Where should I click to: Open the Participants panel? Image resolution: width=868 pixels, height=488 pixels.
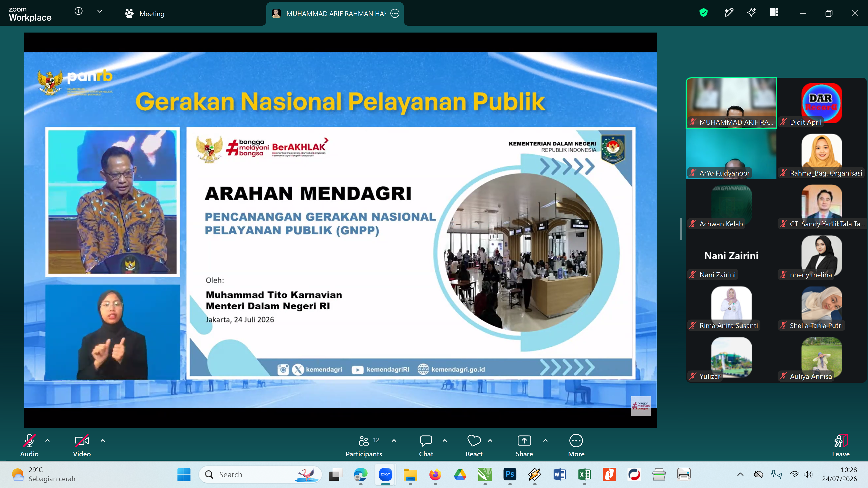tap(364, 445)
